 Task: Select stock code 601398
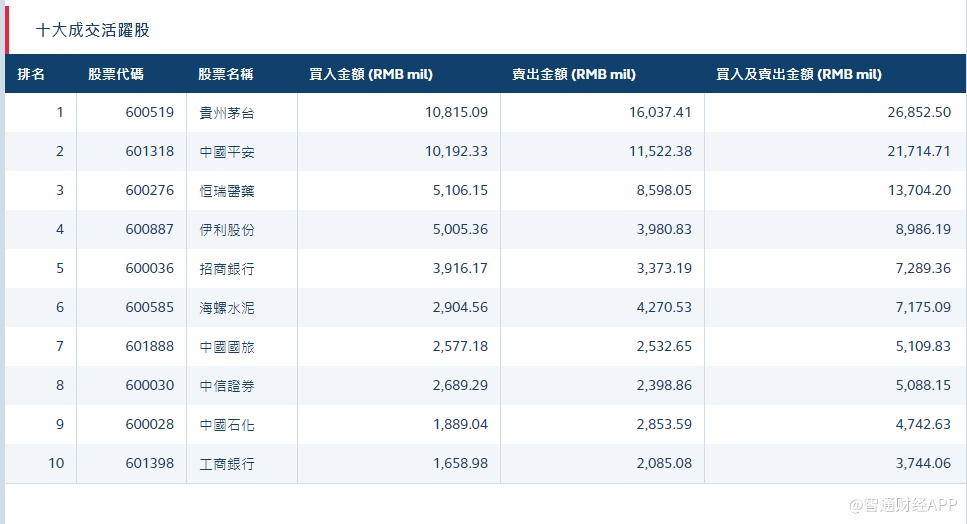[x=150, y=463]
